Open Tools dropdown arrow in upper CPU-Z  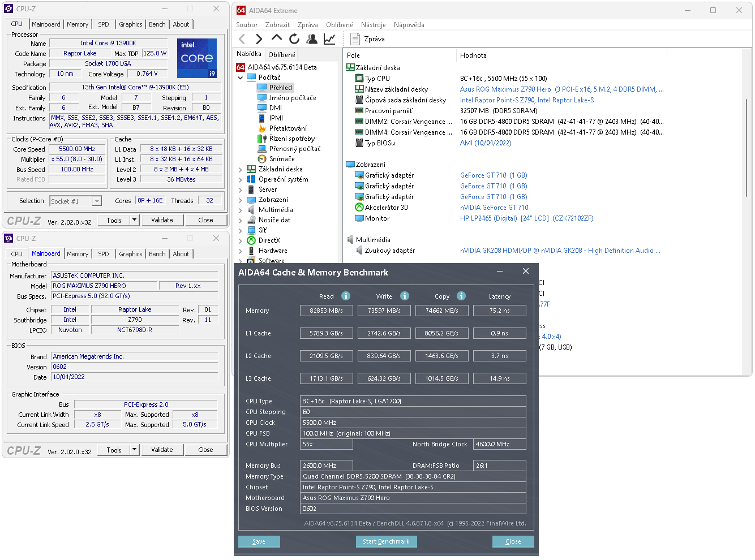pyautogui.click(x=134, y=220)
